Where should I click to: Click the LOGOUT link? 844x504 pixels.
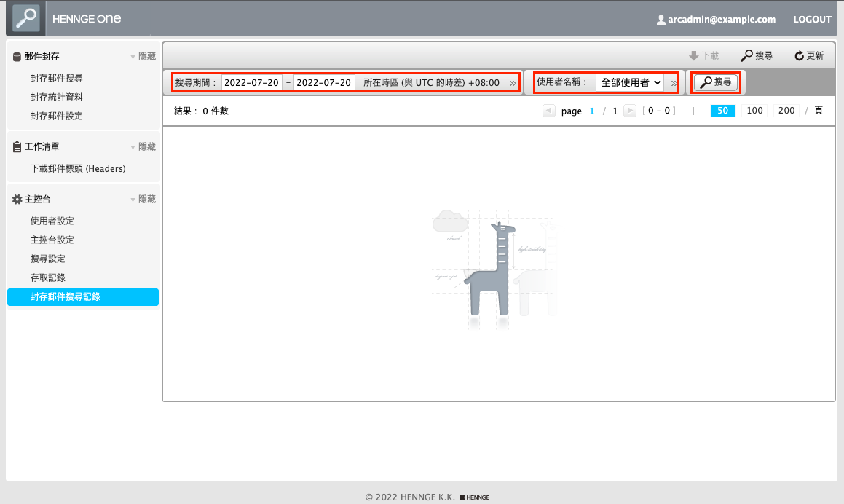tap(812, 20)
